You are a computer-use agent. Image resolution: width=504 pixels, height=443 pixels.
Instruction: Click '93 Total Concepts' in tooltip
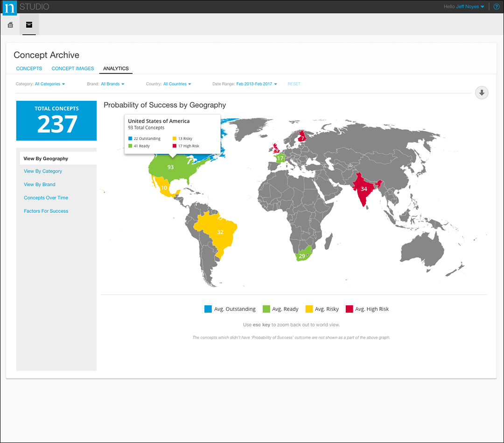point(146,127)
